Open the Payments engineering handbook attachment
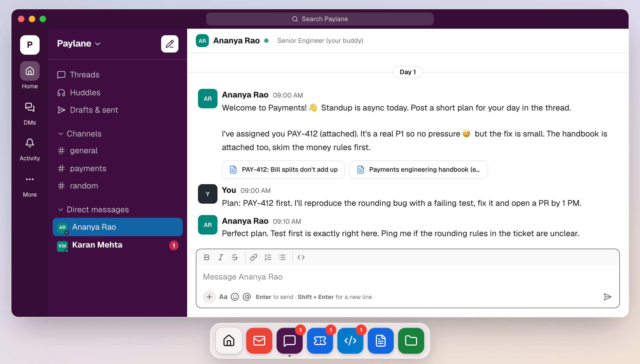Screen dimensions: 640x364 coord(418,170)
